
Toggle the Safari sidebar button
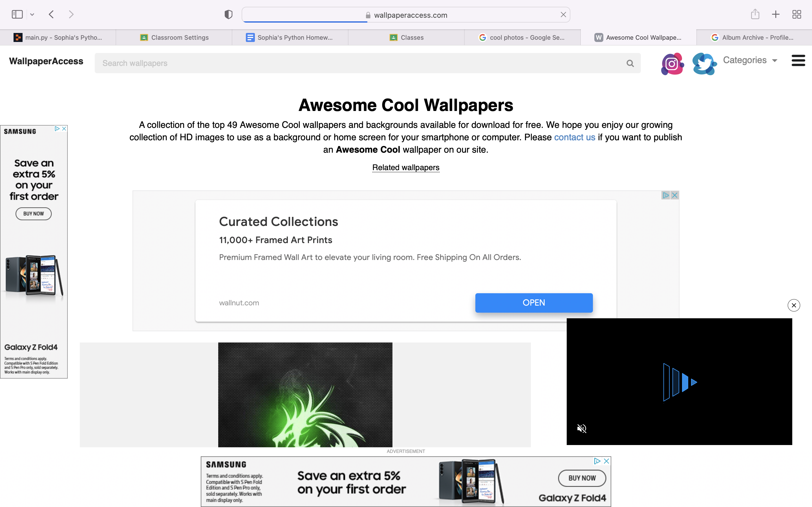17,14
